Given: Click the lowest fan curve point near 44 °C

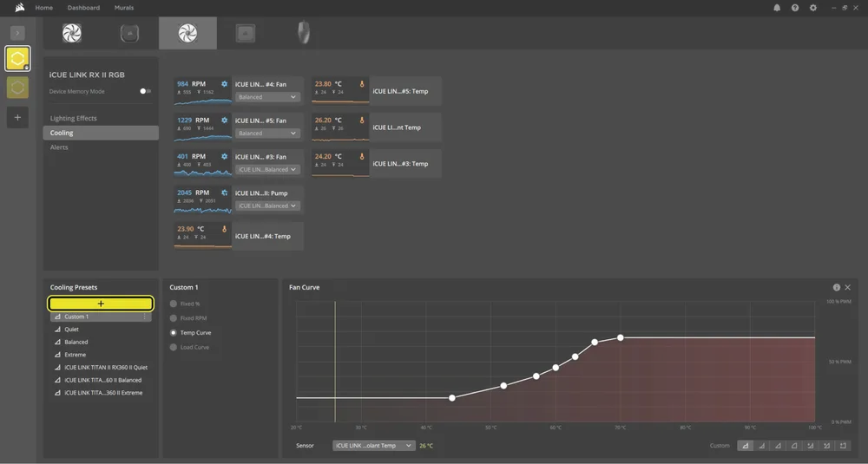Looking at the screenshot, I should [452, 397].
